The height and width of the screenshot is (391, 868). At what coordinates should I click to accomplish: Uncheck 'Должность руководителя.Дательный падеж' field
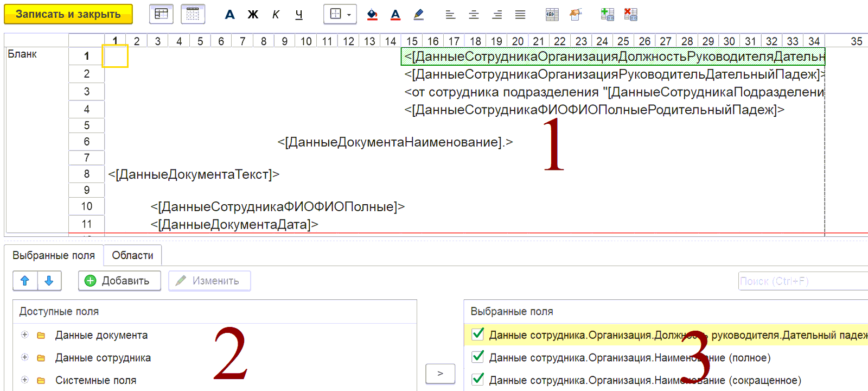click(478, 335)
